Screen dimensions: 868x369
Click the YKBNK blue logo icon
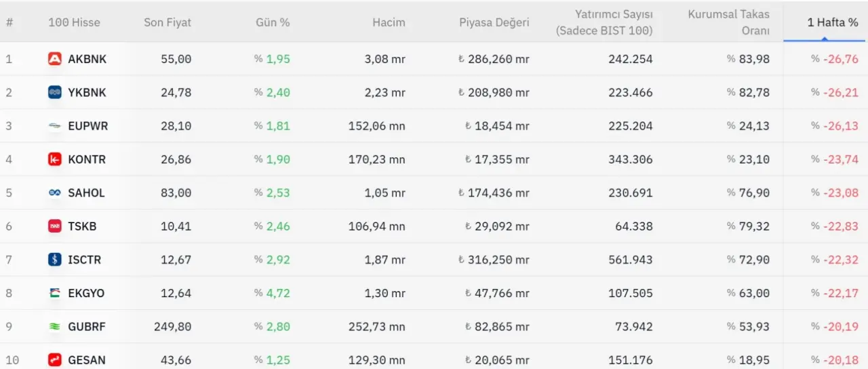55,92
